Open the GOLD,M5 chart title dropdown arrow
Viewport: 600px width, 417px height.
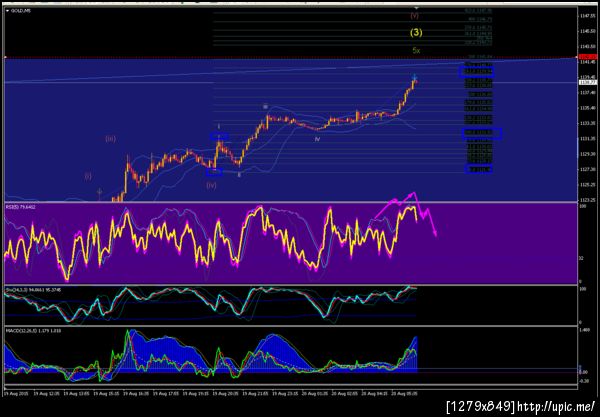[8, 11]
